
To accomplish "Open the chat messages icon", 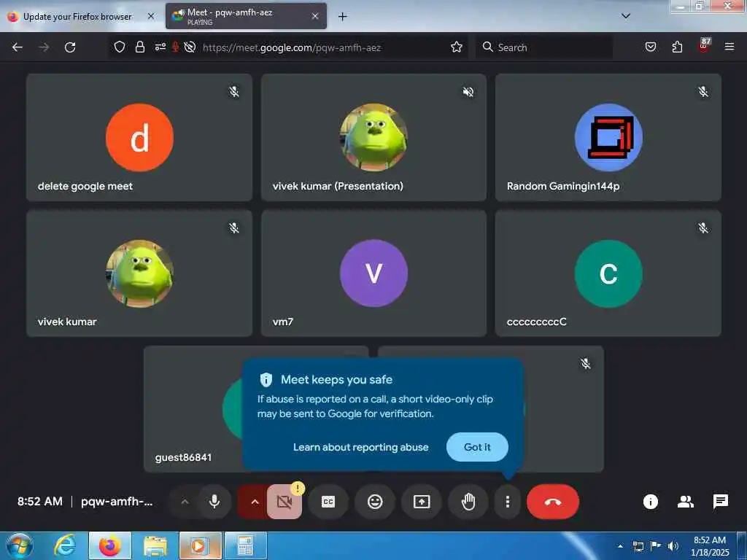I will coord(720,502).
